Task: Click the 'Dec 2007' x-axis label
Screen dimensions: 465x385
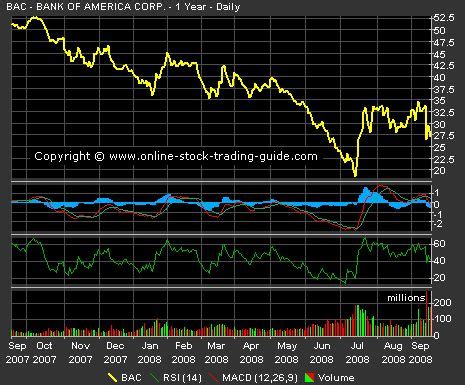Action: click(115, 353)
